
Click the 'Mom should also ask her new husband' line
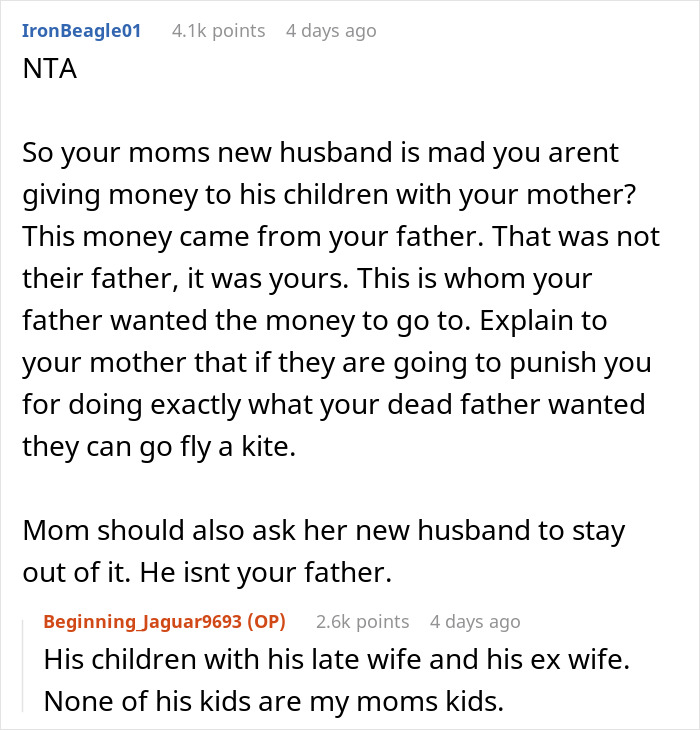click(x=323, y=530)
